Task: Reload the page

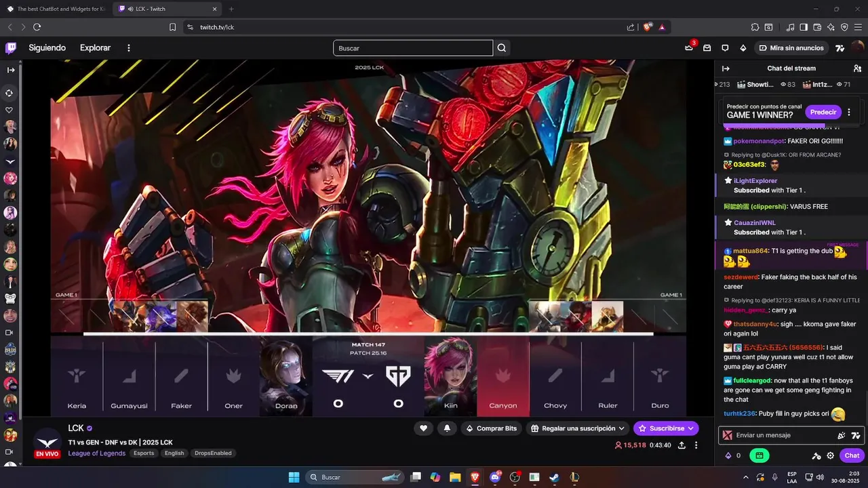Action: click(37, 27)
